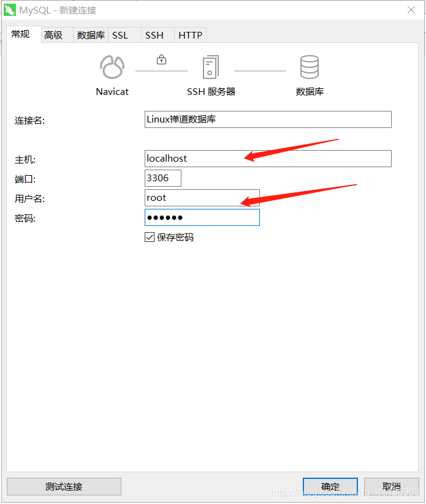The height and width of the screenshot is (504, 426).
Task: Click the '连接名:' label
Action: coord(29,121)
